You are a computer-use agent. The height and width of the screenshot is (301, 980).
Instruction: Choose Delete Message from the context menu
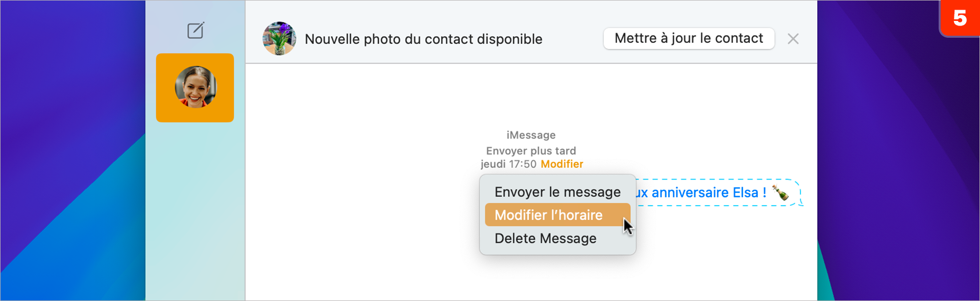pos(545,238)
